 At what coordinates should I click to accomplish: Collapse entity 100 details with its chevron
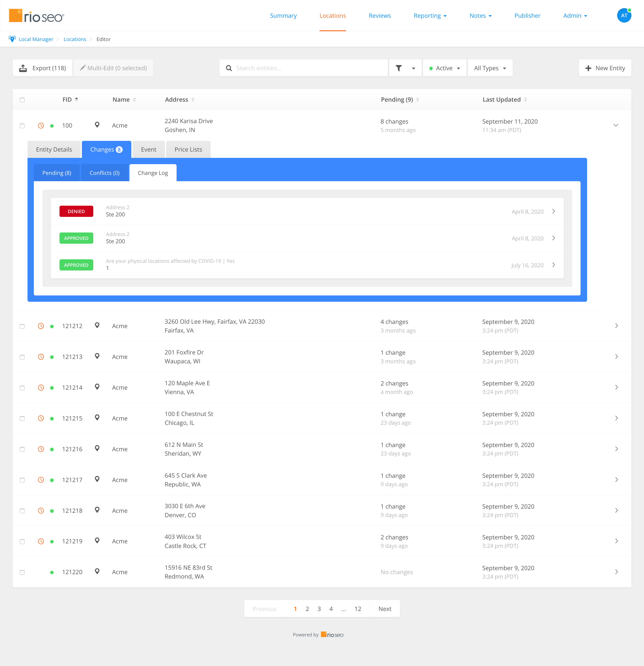pos(616,125)
